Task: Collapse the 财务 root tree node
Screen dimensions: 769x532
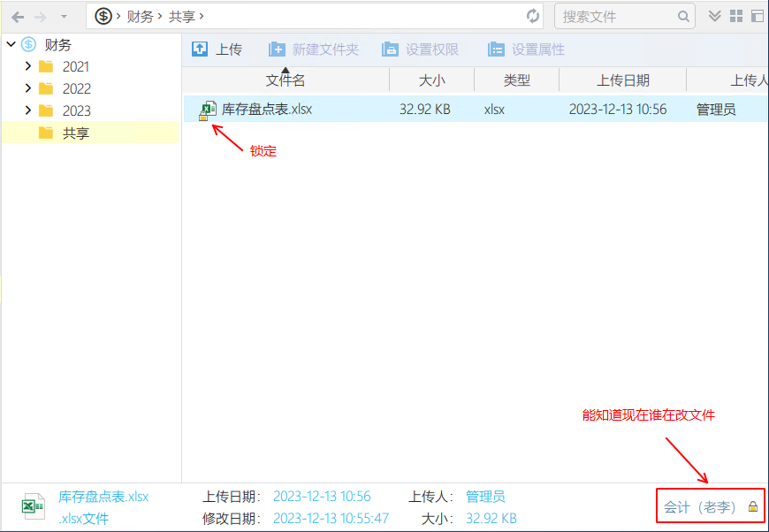Action: [11, 44]
